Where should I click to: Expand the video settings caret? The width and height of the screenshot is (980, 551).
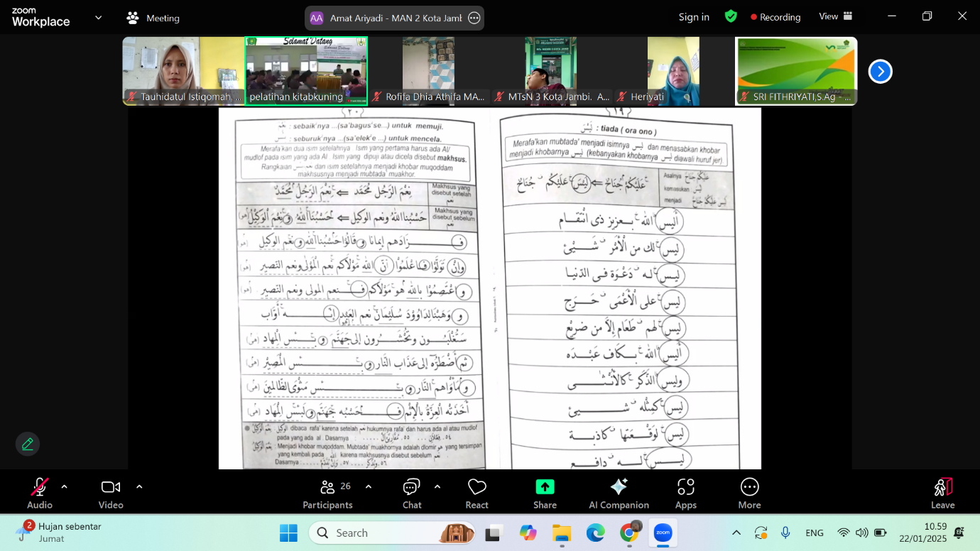pyautogui.click(x=139, y=486)
